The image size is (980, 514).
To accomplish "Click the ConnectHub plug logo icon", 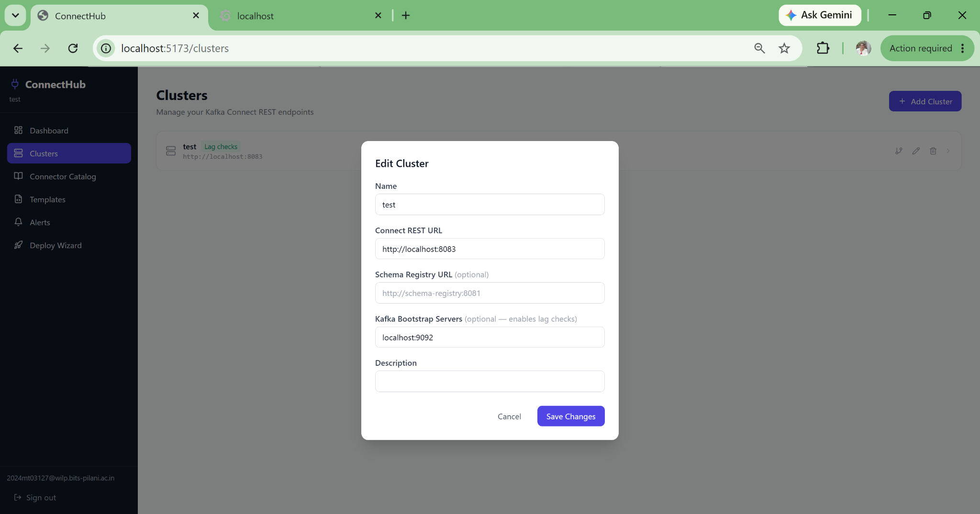I will coord(15,84).
